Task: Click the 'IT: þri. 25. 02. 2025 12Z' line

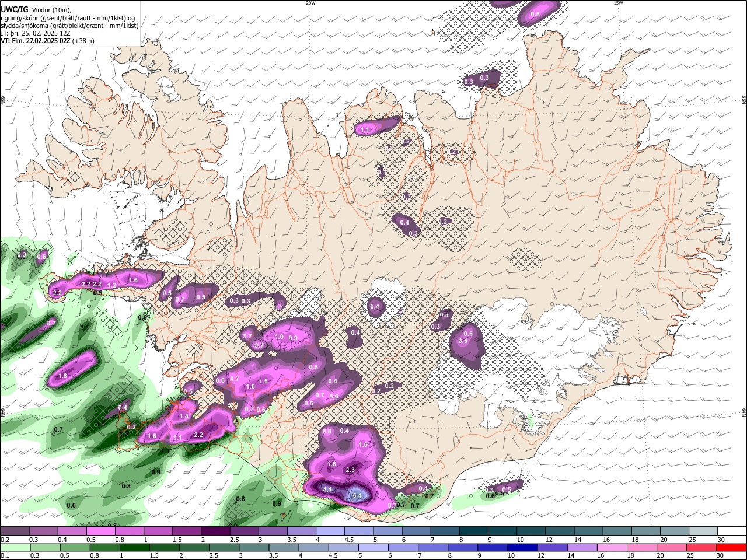Action: 34,33
